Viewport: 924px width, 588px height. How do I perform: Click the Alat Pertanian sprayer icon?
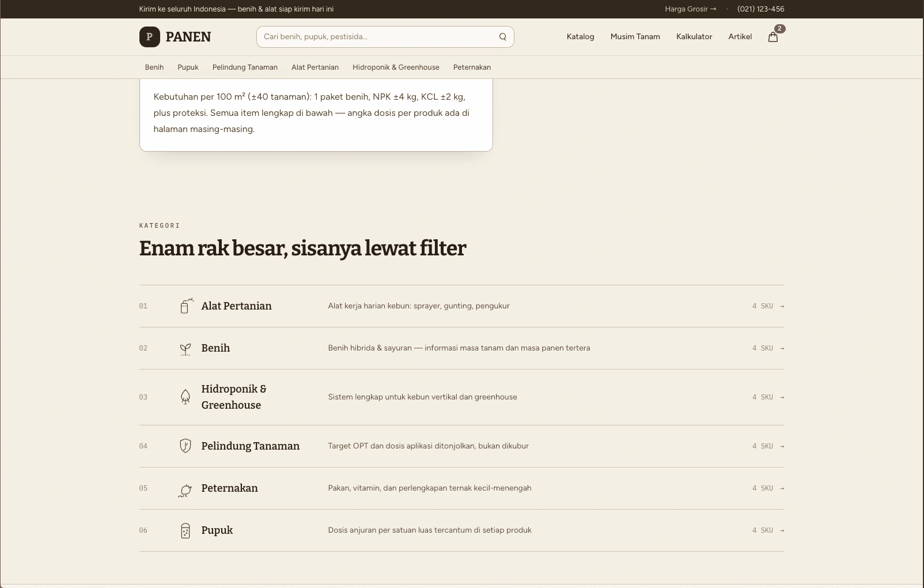[185, 306]
